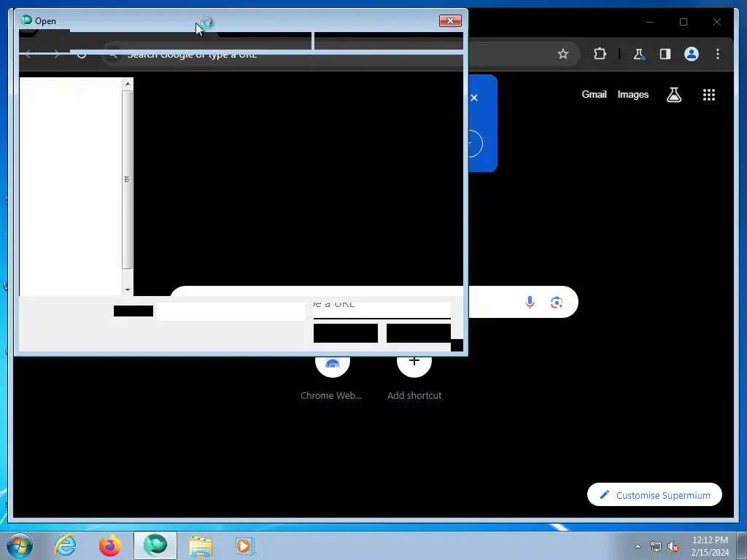Toggle the side panel icon

click(x=665, y=54)
